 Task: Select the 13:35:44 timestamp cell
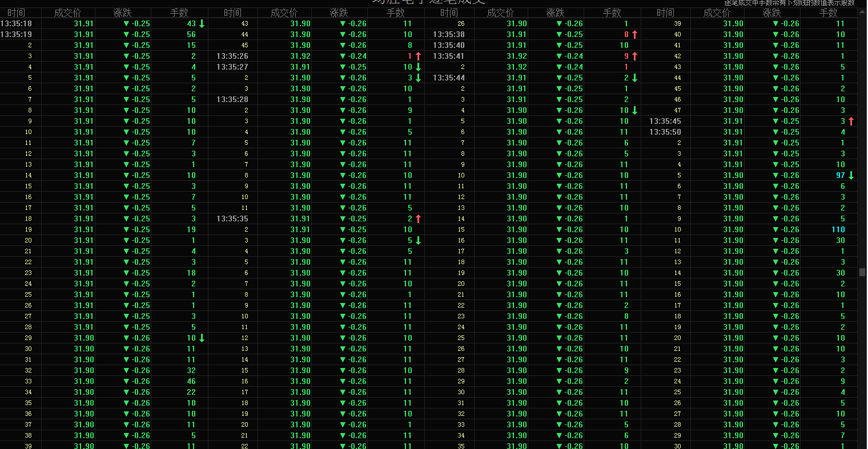click(x=449, y=78)
